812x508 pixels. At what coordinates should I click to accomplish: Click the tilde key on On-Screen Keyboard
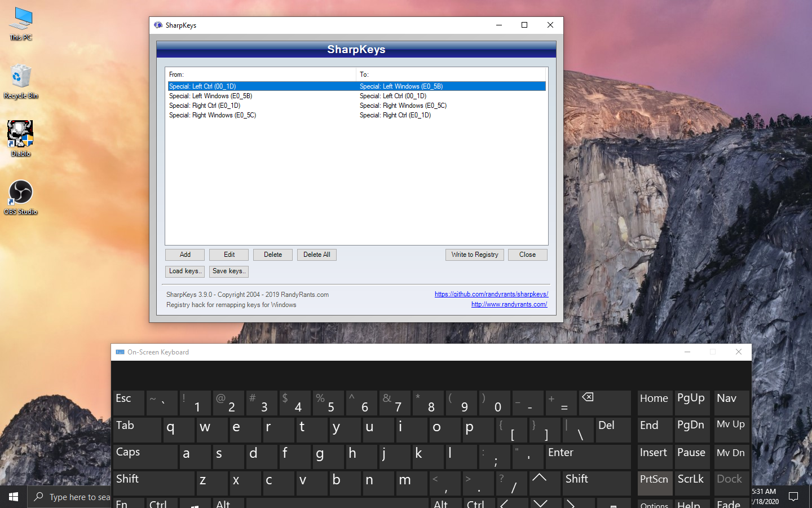(x=162, y=403)
